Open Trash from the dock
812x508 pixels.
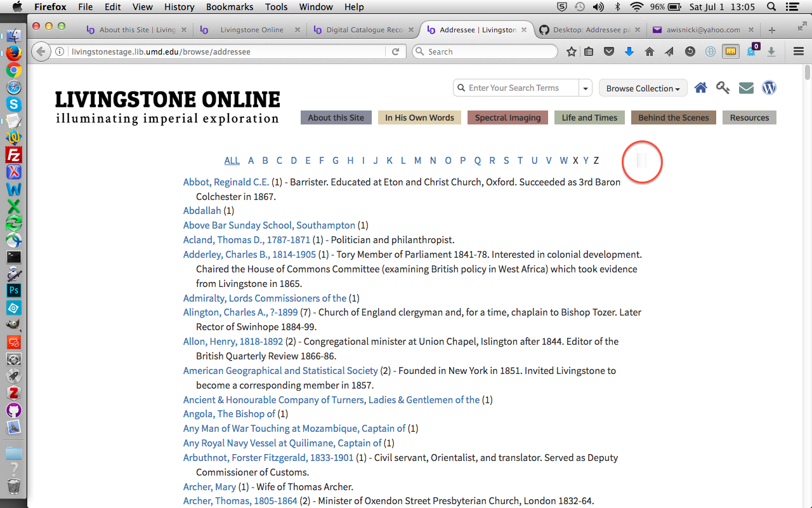click(14, 487)
